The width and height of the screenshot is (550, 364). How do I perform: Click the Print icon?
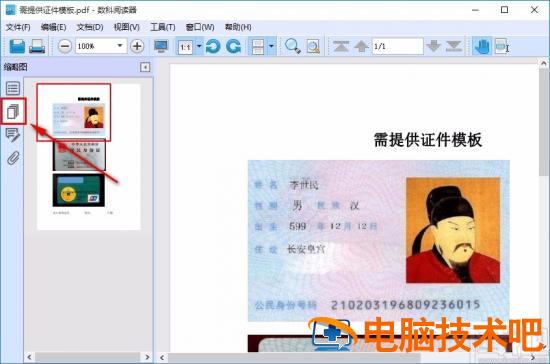tap(37, 46)
